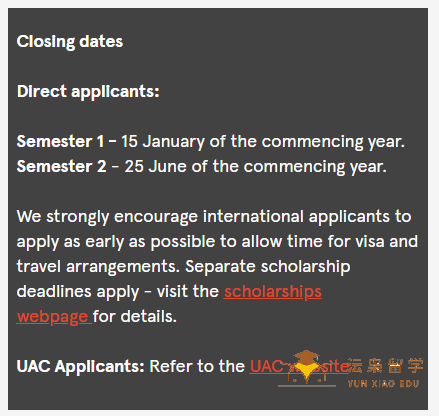Click the bold 'Semester 1' label
This screenshot has height=416, width=439.
pyautogui.click(x=60, y=141)
